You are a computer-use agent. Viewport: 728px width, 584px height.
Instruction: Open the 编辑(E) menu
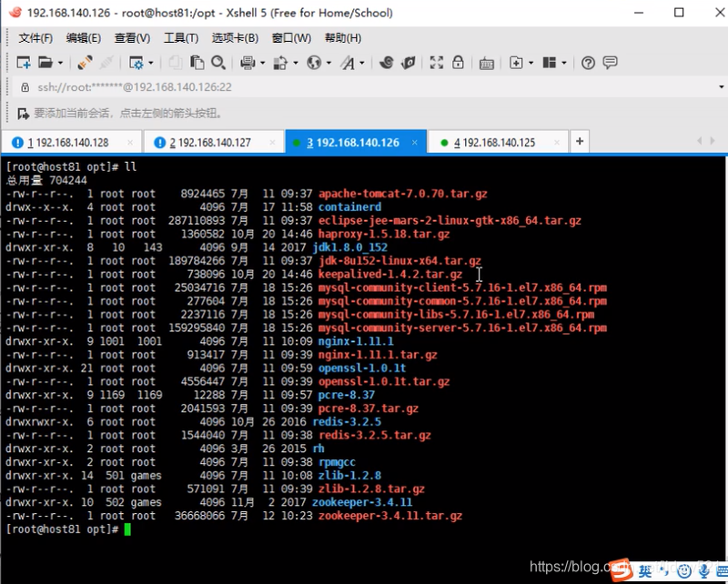click(84, 38)
